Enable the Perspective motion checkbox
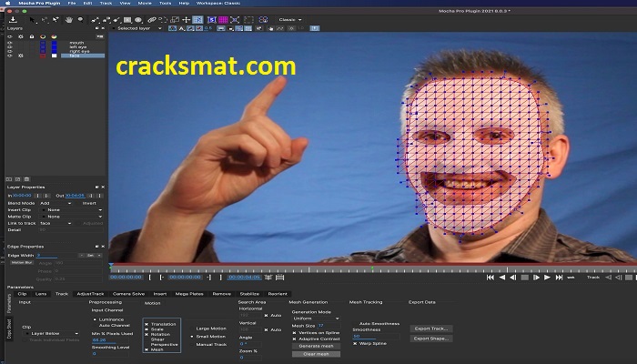This screenshot has height=364, width=637. [x=147, y=345]
